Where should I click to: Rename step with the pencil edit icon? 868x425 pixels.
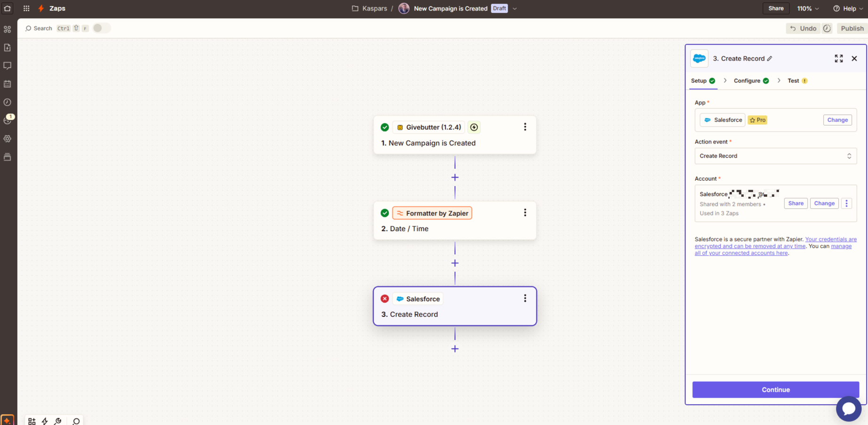click(x=770, y=58)
